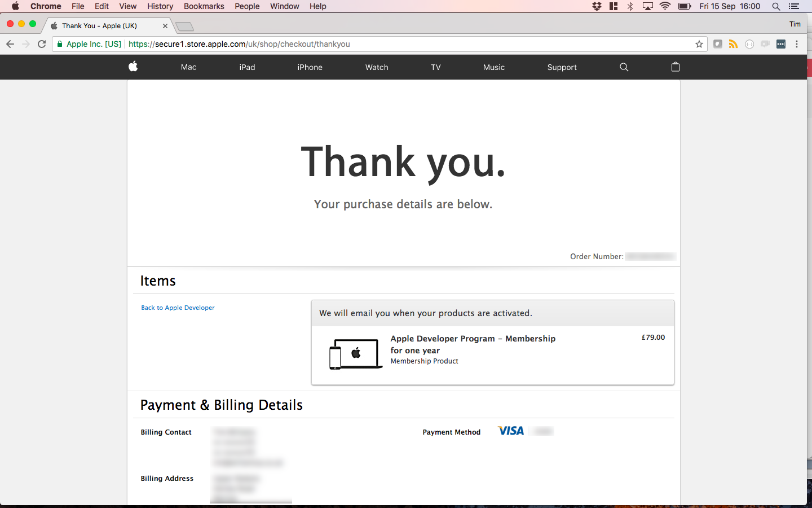Open the Apple system menu

pos(15,6)
